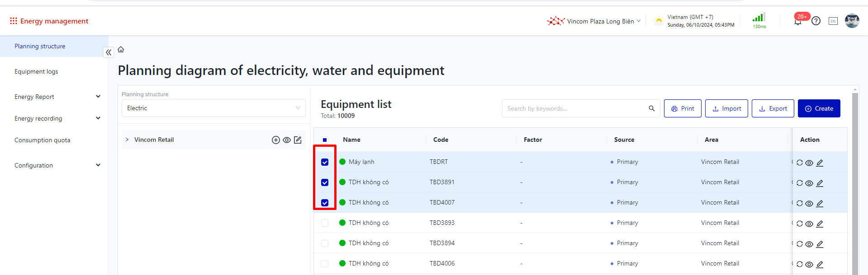This screenshot has height=275, width=868.
Task: Click the home breadcrumb icon
Action: pos(121,50)
